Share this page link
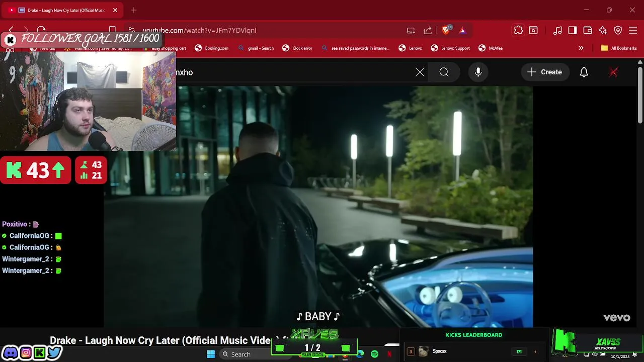644x362 pixels. pos(428,30)
